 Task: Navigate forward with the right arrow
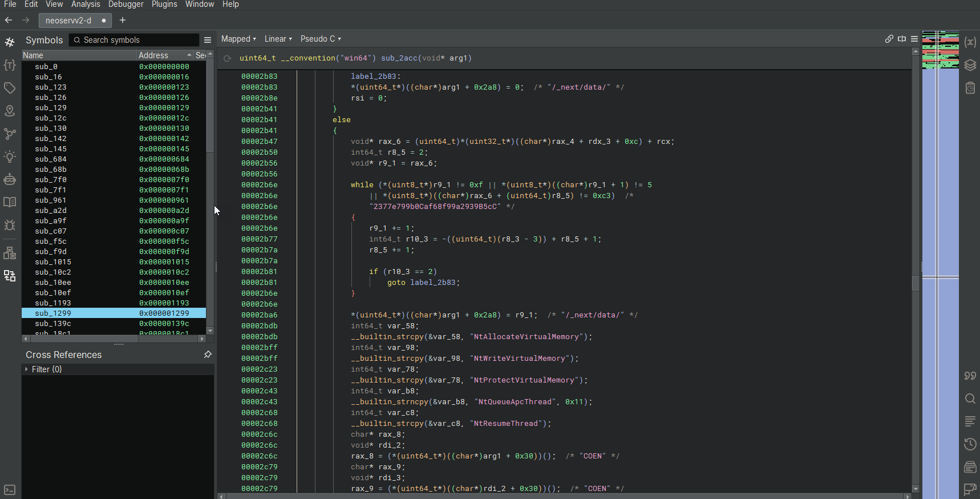tap(26, 20)
